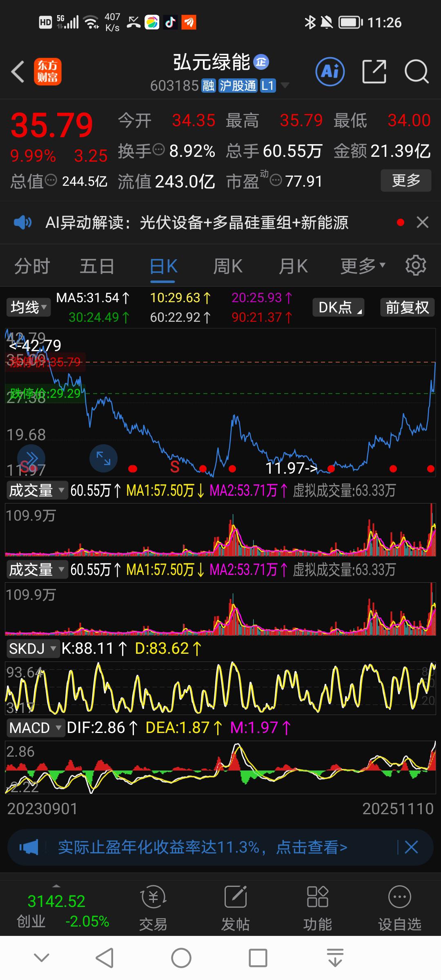Switch to 月K chart tab
This screenshot has width=441, height=980.
[x=293, y=267]
